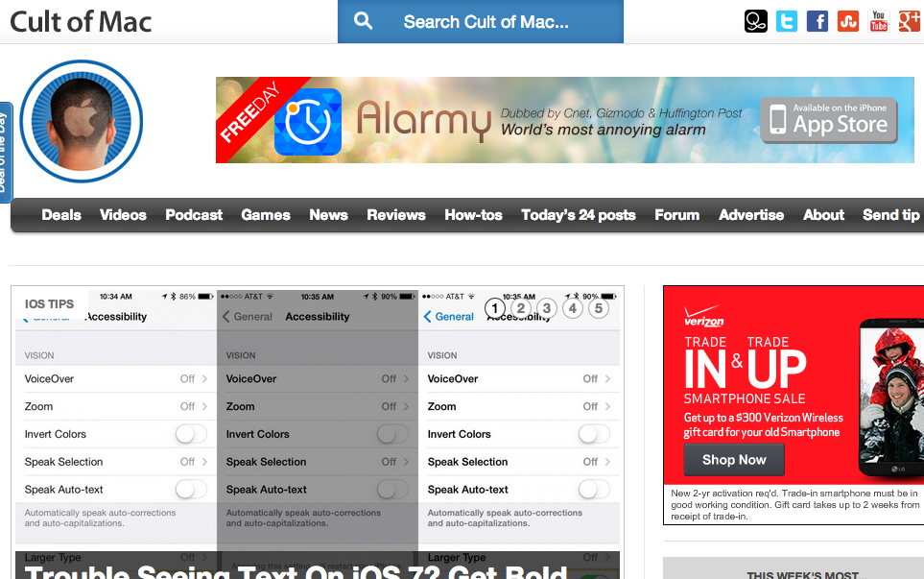
Task: Open the About menu item
Action: pyautogui.click(x=824, y=215)
